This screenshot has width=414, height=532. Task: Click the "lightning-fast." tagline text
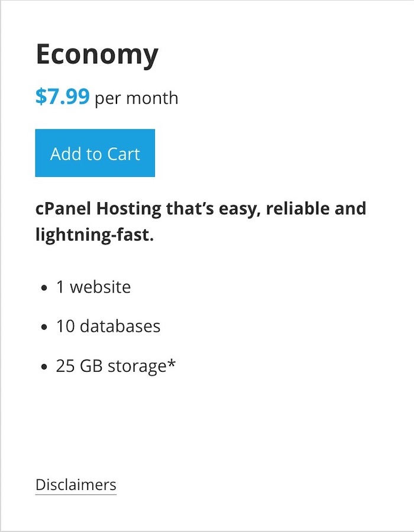click(x=94, y=235)
